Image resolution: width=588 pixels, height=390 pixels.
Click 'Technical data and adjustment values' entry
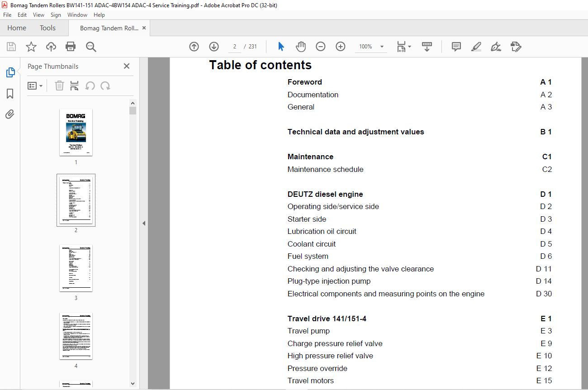tap(356, 132)
